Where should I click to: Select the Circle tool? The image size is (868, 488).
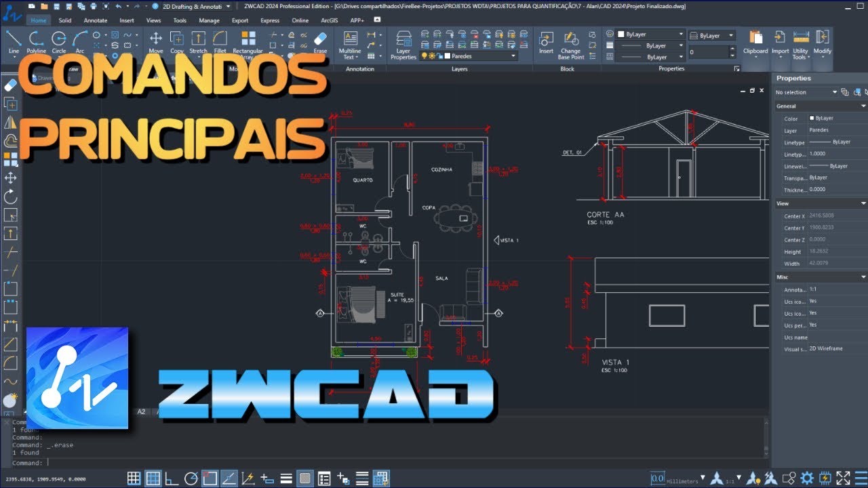tap(59, 41)
